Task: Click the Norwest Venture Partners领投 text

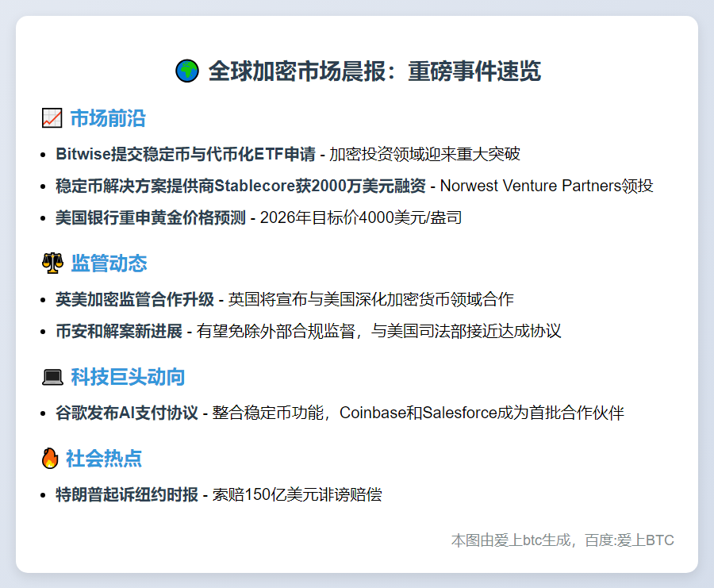Action: pyautogui.click(x=547, y=186)
